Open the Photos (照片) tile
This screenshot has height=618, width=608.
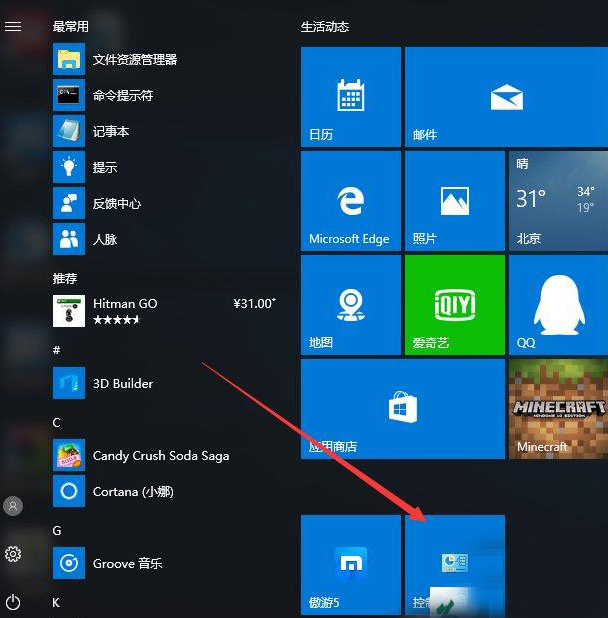(454, 201)
